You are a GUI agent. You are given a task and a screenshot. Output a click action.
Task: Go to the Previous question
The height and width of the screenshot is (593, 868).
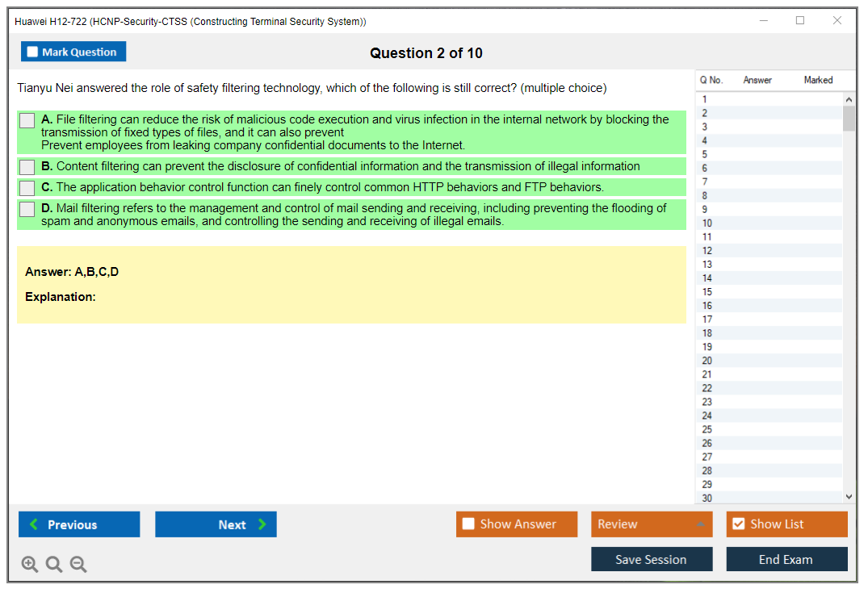[79, 524]
